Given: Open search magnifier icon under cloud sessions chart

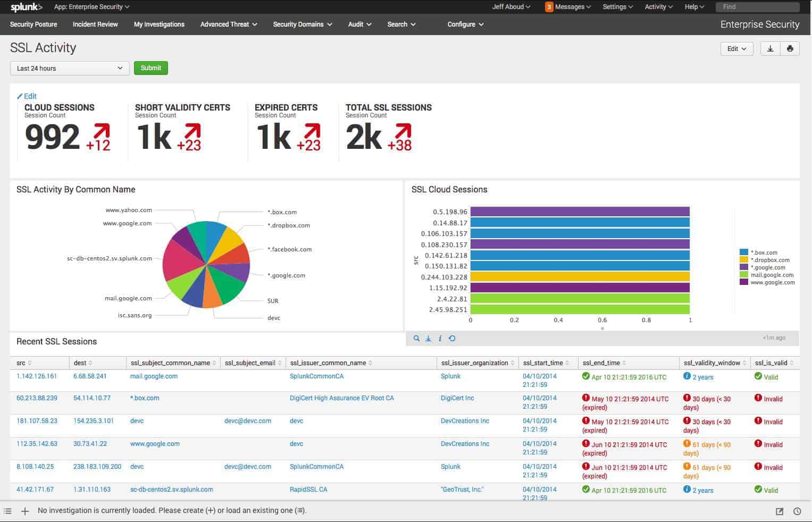Looking at the screenshot, I should point(416,338).
